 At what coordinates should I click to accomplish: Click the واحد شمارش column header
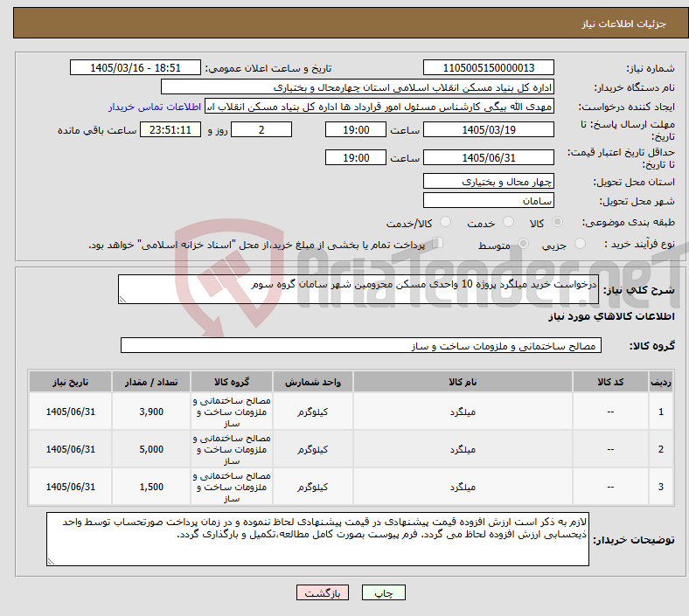312,382
